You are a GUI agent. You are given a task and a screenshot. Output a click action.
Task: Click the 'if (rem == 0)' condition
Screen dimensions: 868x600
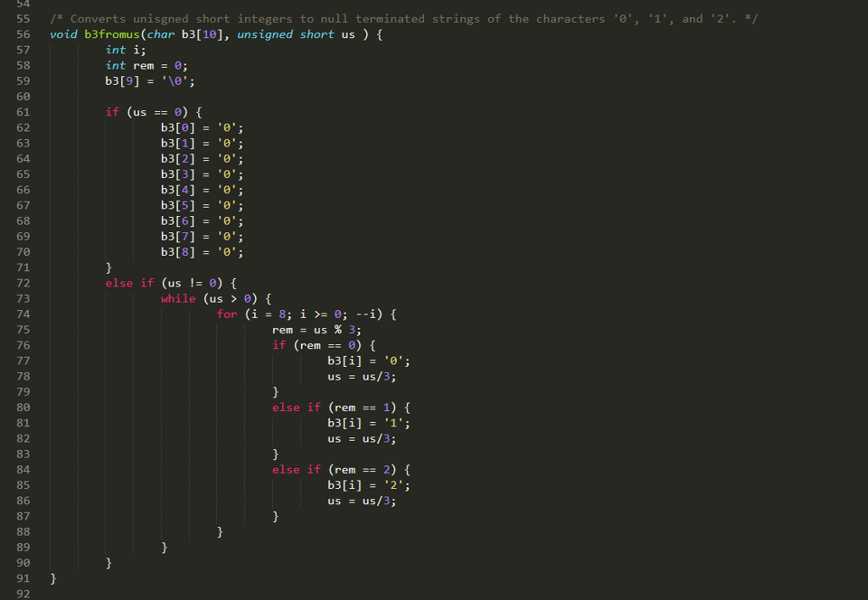click(x=324, y=346)
